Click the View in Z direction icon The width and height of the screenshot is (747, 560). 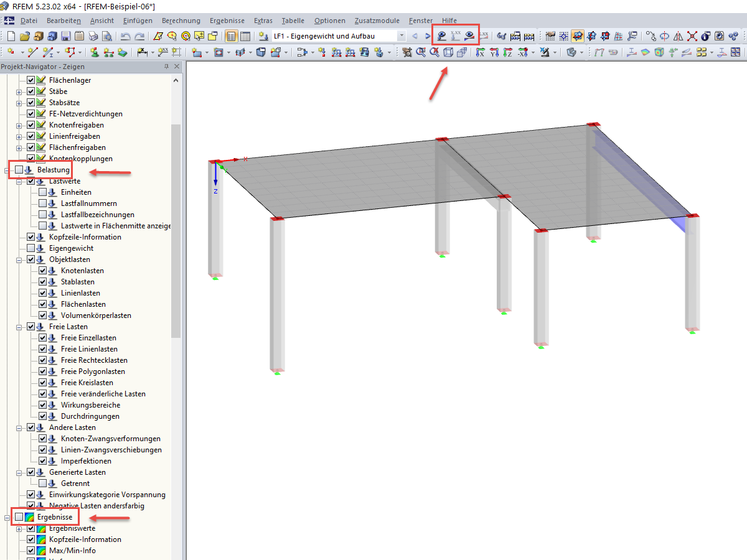point(508,52)
